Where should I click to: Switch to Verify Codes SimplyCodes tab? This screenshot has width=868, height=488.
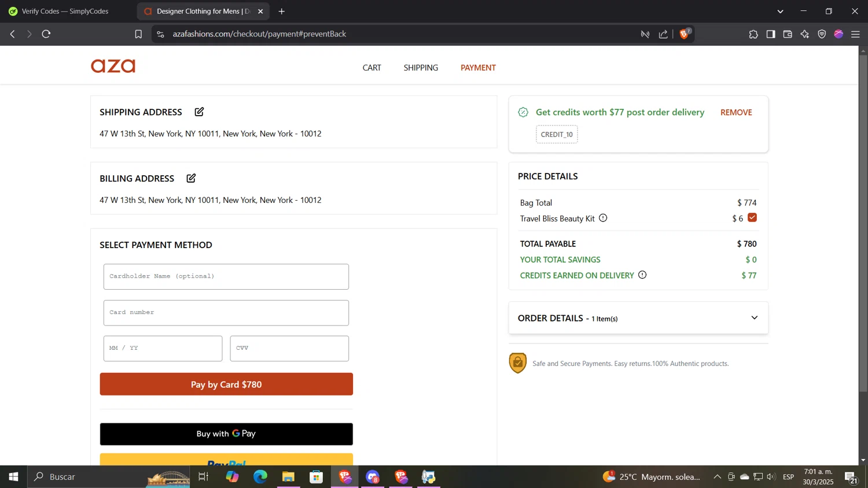click(x=65, y=11)
